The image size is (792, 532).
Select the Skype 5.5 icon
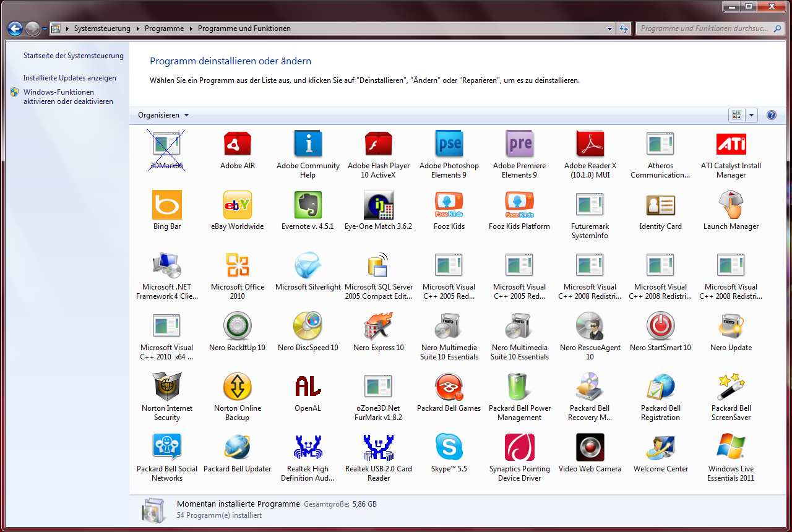coord(449,447)
